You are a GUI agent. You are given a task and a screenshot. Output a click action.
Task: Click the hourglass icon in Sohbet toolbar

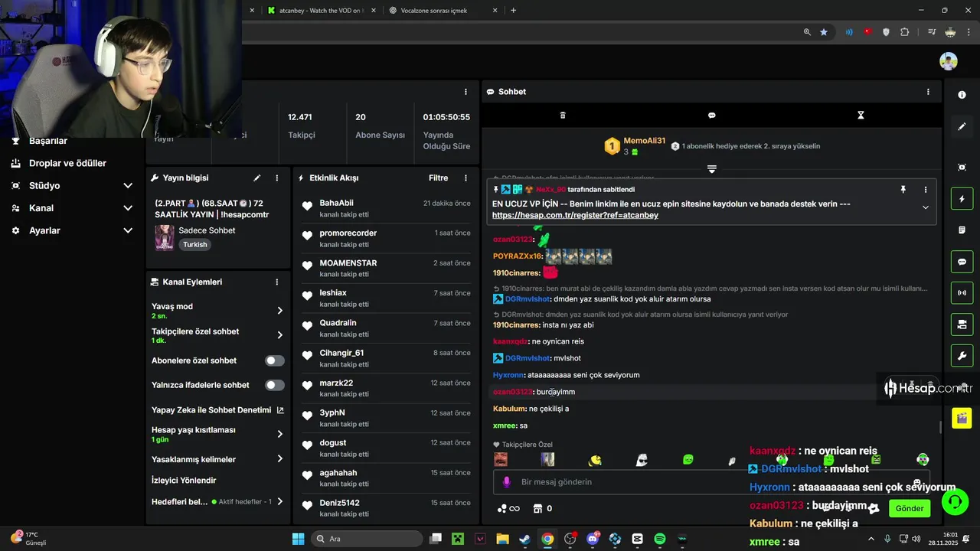point(861,116)
